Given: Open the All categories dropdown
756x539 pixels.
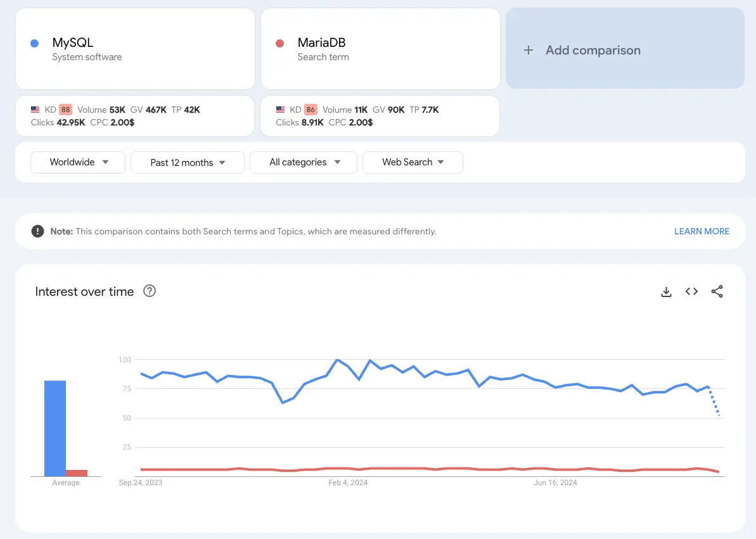Looking at the screenshot, I should 303,162.
